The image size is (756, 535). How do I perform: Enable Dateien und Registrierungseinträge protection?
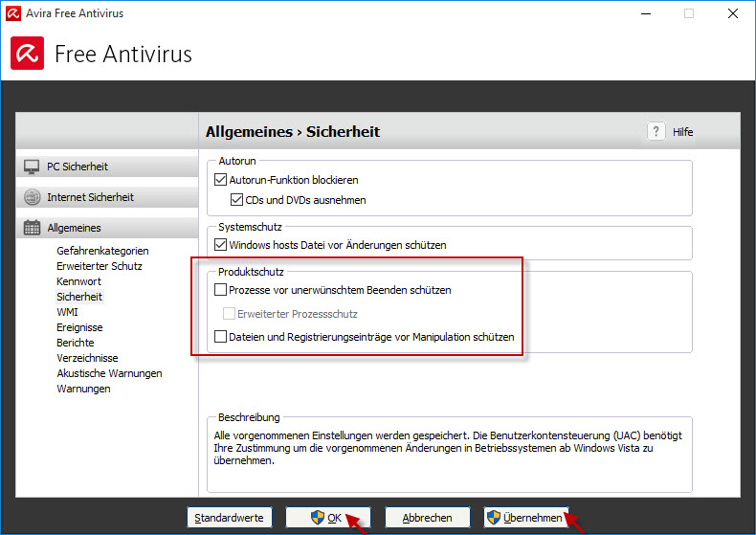click(x=220, y=337)
